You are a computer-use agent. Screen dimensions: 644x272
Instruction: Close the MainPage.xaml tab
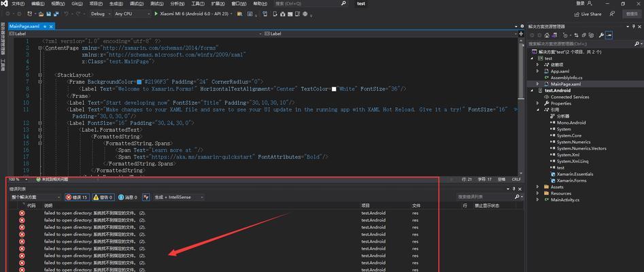point(51,27)
